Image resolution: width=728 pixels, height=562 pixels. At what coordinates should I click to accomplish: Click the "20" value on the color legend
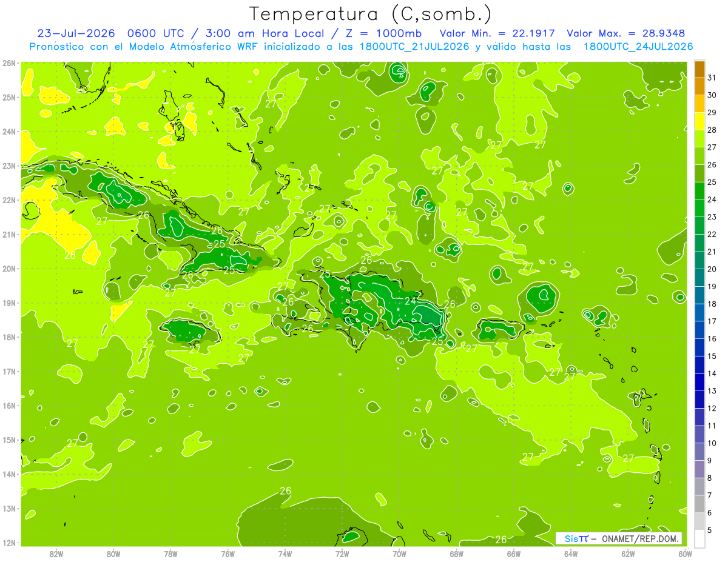712,269
